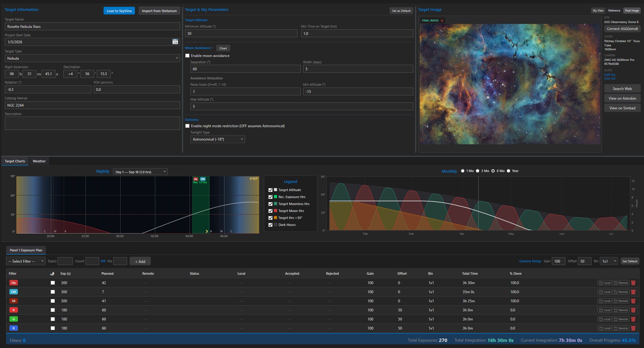644x348 pixels.
Task: Expand the Target Type dropdown
Action: [92, 58]
